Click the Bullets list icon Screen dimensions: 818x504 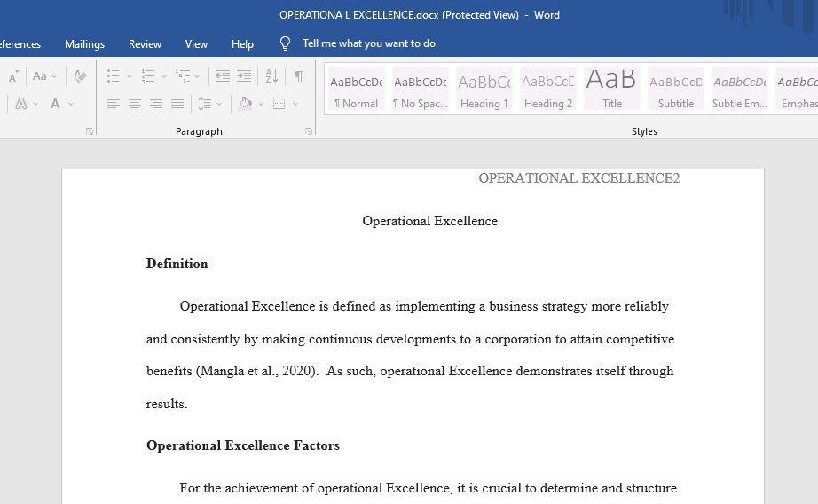click(114, 76)
